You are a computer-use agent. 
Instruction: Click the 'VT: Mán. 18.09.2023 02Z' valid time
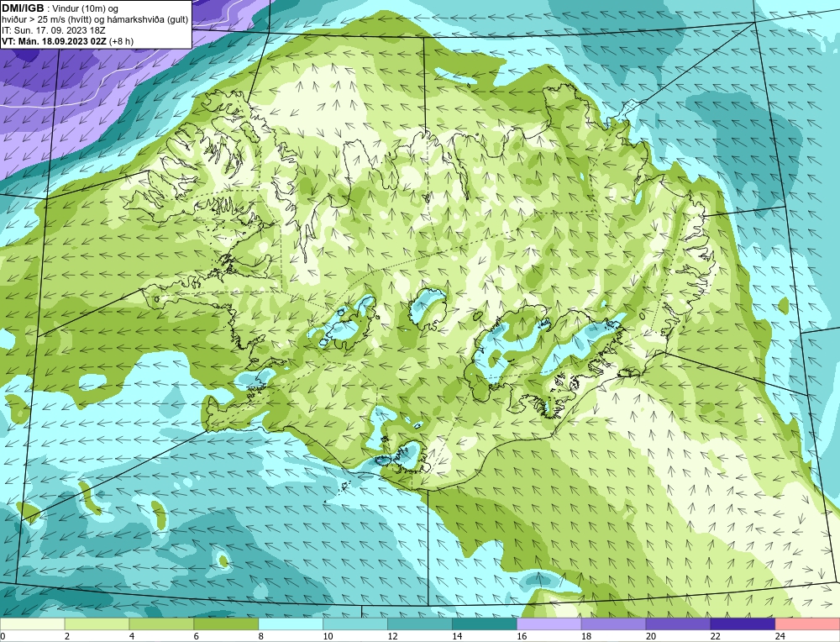(x=54, y=40)
